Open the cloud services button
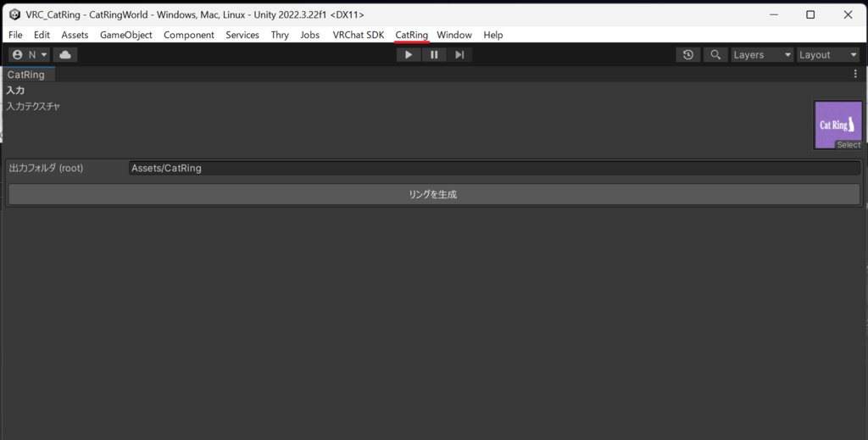The height and width of the screenshot is (440, 868). [65, 55]
